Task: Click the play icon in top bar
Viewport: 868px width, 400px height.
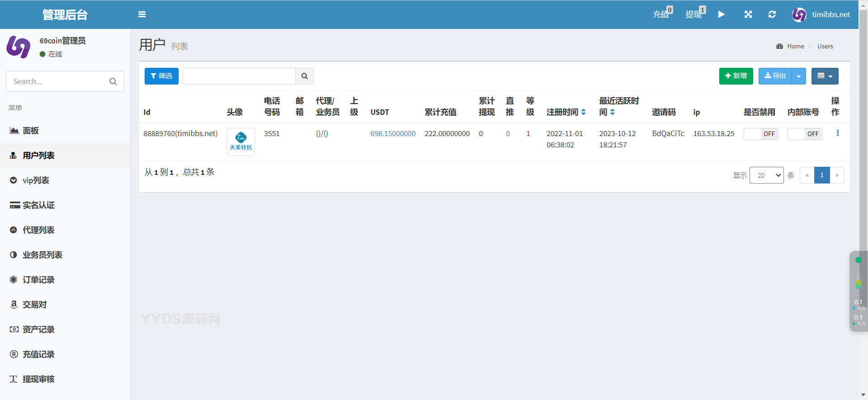Action: pos(722,14)
